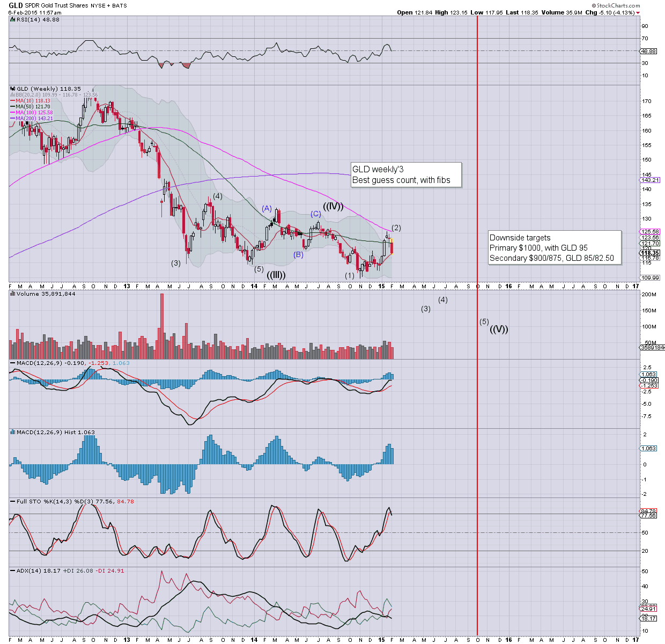
Task: Click the magenta MA(100) legend line swatch
Action: pos(13,113)
